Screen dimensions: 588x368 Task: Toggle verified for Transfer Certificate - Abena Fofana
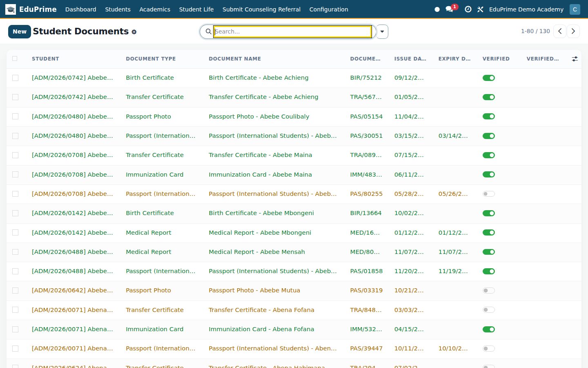[x=488, y=310]
